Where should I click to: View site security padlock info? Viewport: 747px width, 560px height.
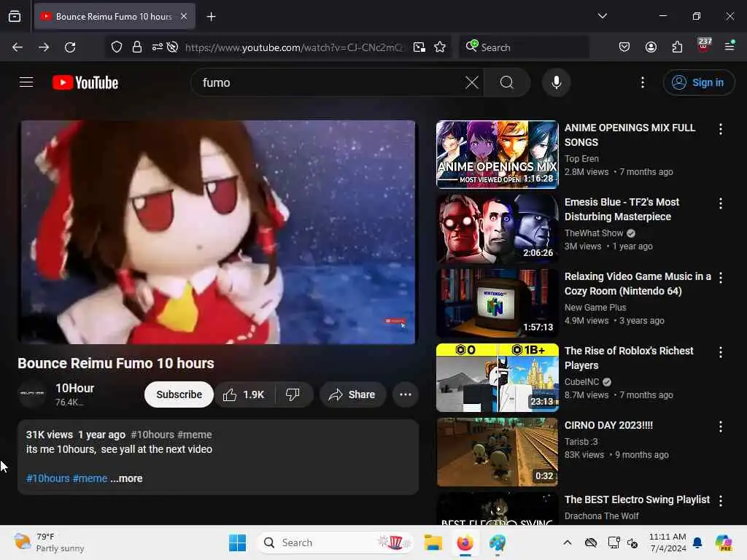coord(136,47)
